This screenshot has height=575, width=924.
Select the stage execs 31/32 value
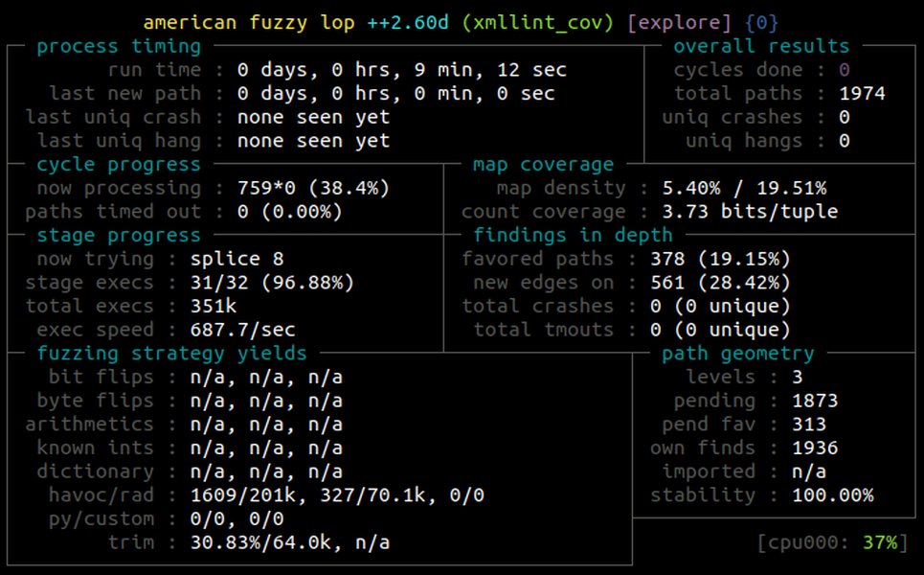point(272,283)
